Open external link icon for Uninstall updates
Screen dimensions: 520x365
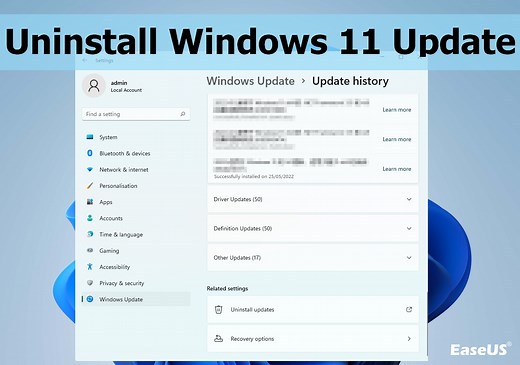tap(409, 309)
